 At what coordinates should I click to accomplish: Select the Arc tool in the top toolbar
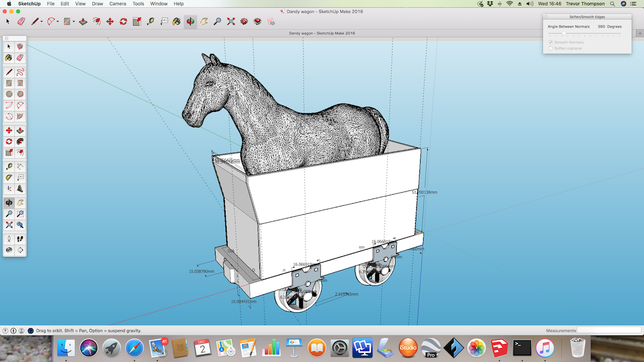51,22
